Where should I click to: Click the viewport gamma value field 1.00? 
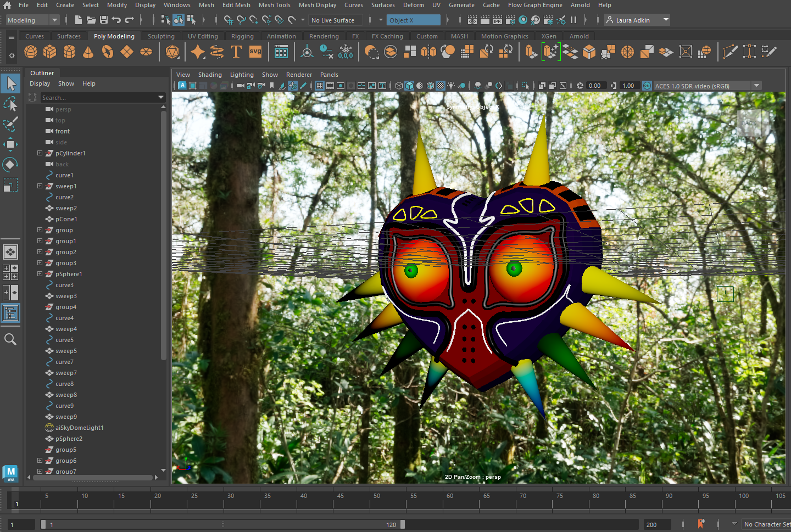coord(629,86)
